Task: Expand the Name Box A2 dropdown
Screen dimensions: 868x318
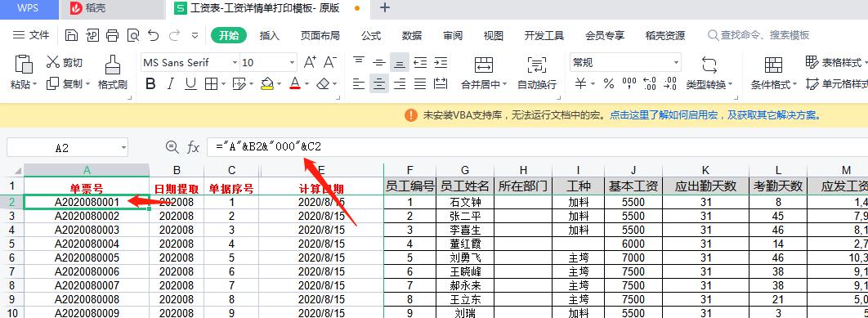Action: [123, 147]
